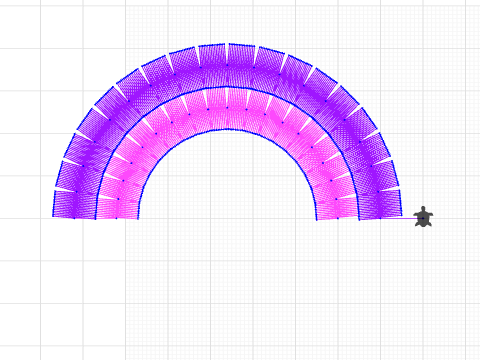This screenshot has height=360, width=480.
Task: Click the thin purple line trailing the turtle
Action: tap(397, 218)
